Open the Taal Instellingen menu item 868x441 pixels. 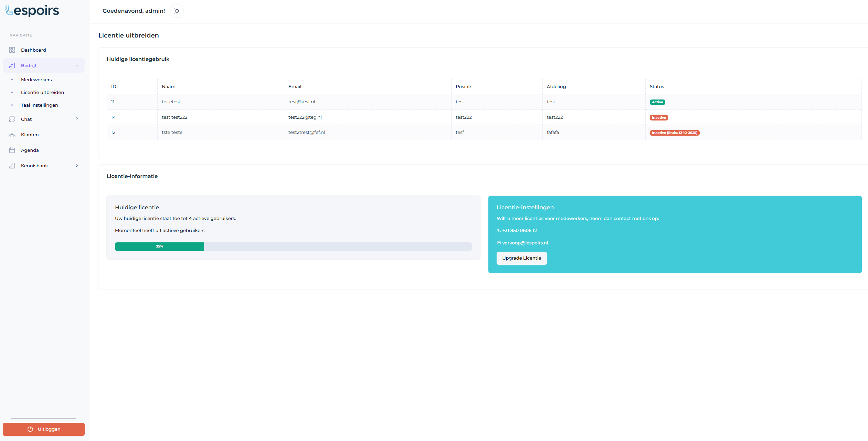(x=39, y=105)
